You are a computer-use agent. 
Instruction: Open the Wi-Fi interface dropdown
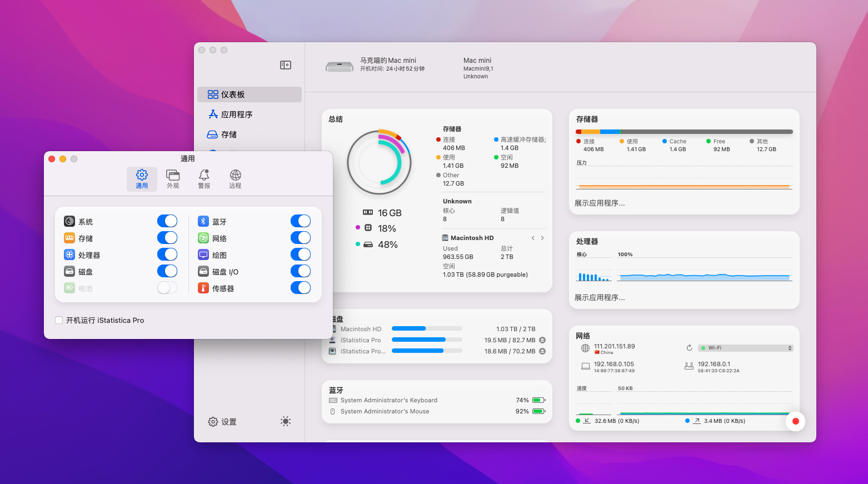(x=745, y=348)
